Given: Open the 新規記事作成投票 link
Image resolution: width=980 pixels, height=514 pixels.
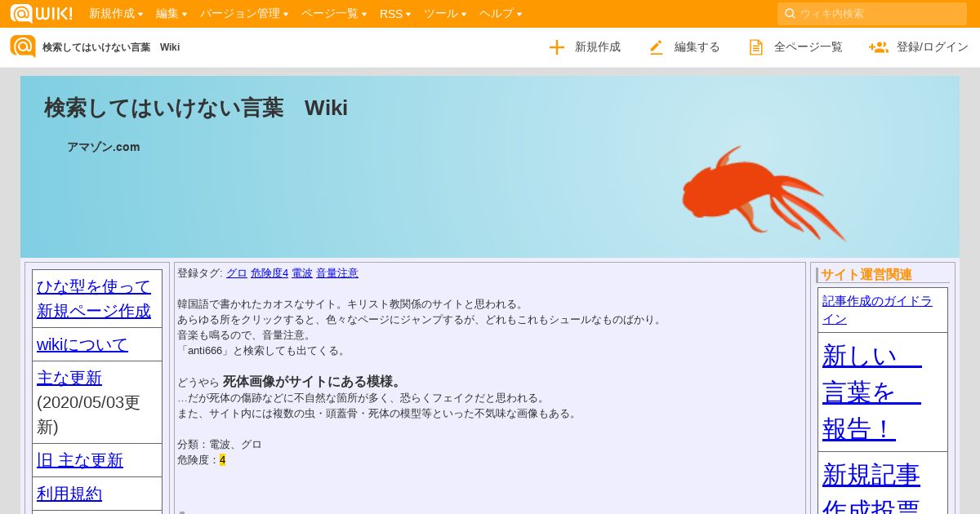Looking at the screenshot, I should 871,488.
